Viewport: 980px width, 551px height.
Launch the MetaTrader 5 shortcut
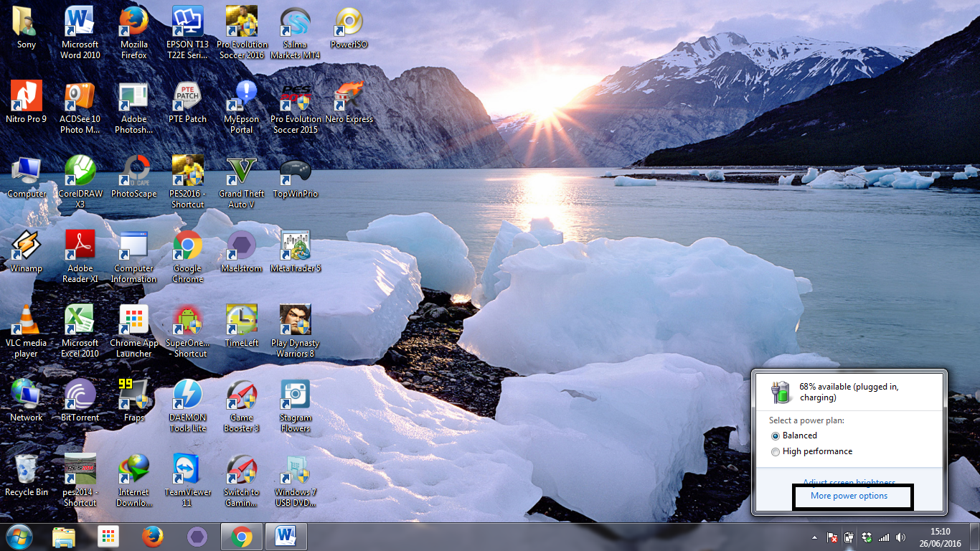(x=295, y=252)
